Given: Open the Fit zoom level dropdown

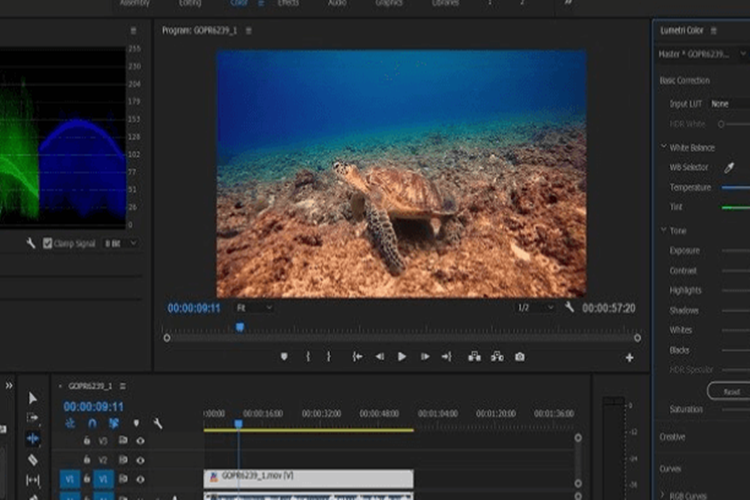Looking at the screenshot, I should (x=254, y=308).
